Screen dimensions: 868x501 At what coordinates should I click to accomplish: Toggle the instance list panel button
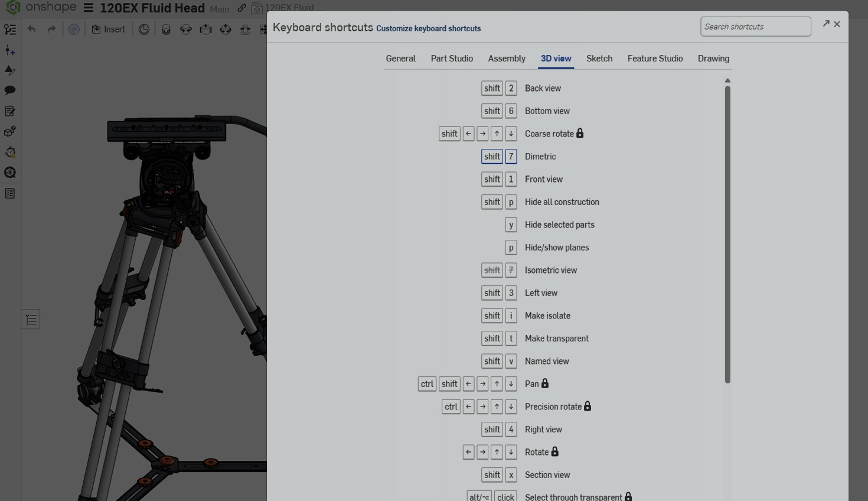coord(31,320)
